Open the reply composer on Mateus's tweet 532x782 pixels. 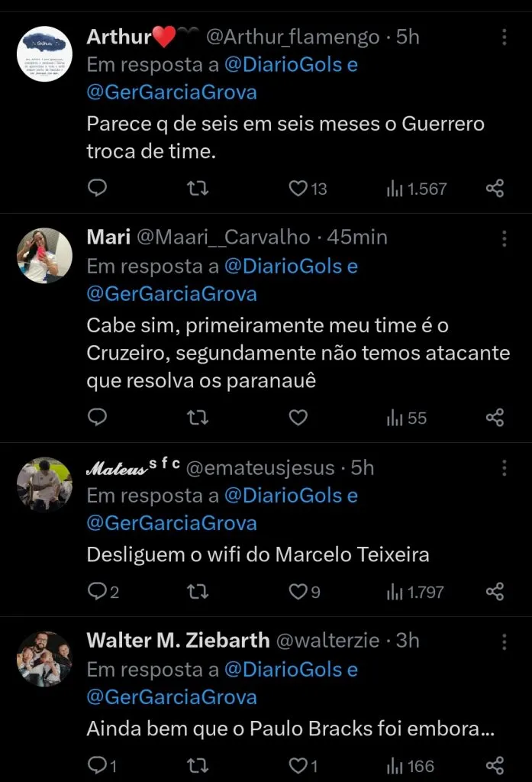[97, 590]
